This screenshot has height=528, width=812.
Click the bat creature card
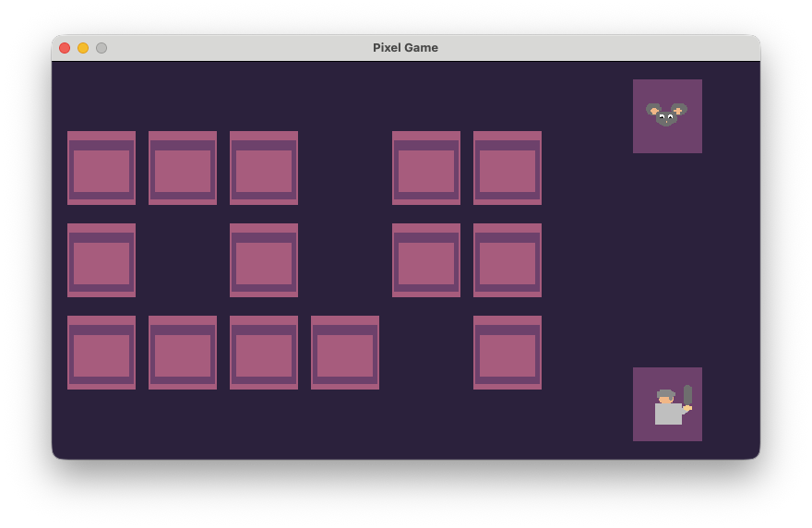click(667, 116)
